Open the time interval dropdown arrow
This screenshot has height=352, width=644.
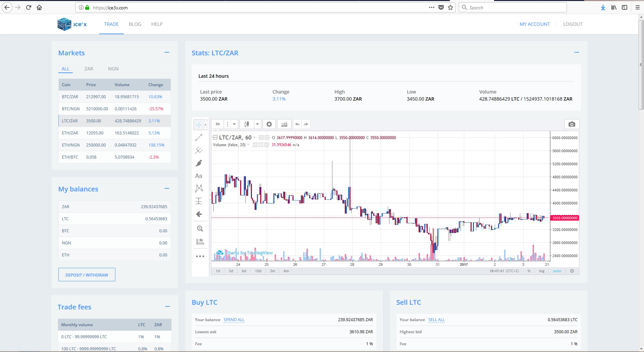pyautogui.click(x=234, y=124)
